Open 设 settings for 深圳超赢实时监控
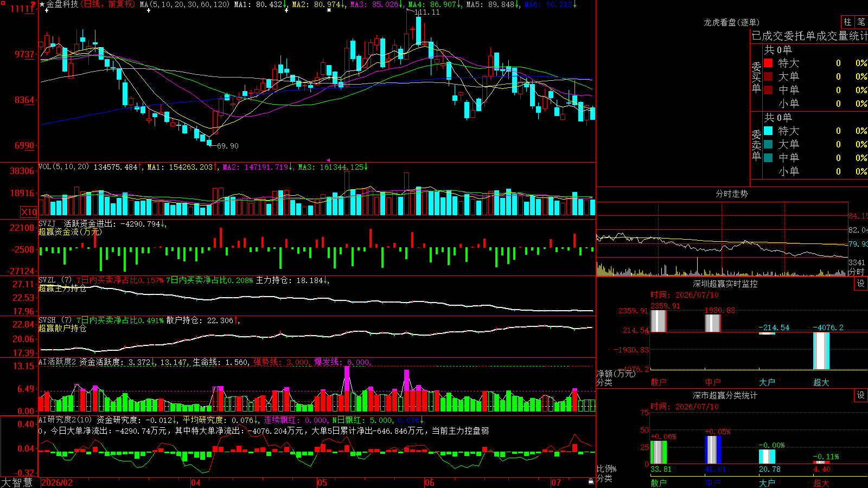 pos(861,284)
